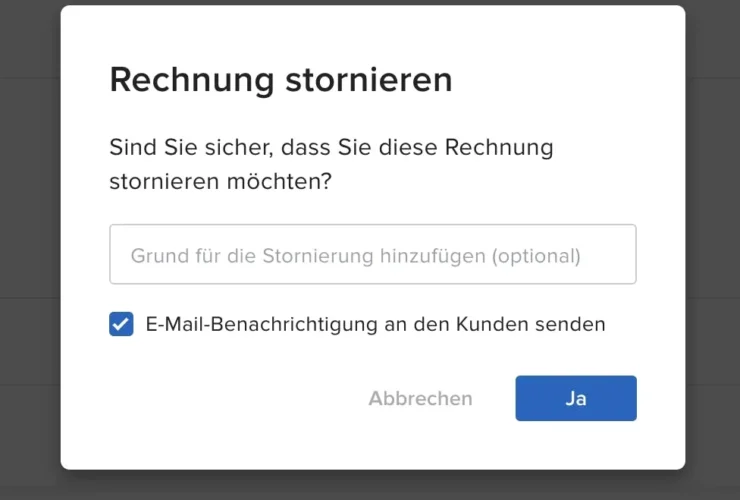This screenshot has height=500, width=740.
Task: Click the blue checkmark box
Action: [x=121, y=324]
